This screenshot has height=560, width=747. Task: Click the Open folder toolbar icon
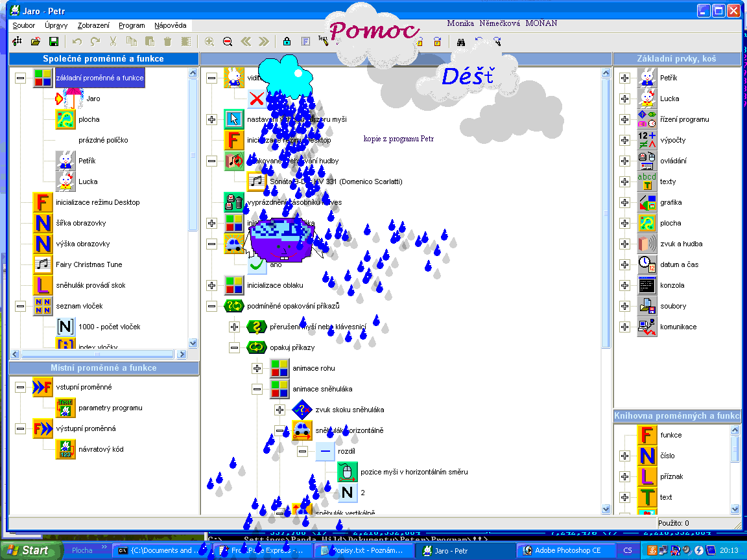(36, 41)
